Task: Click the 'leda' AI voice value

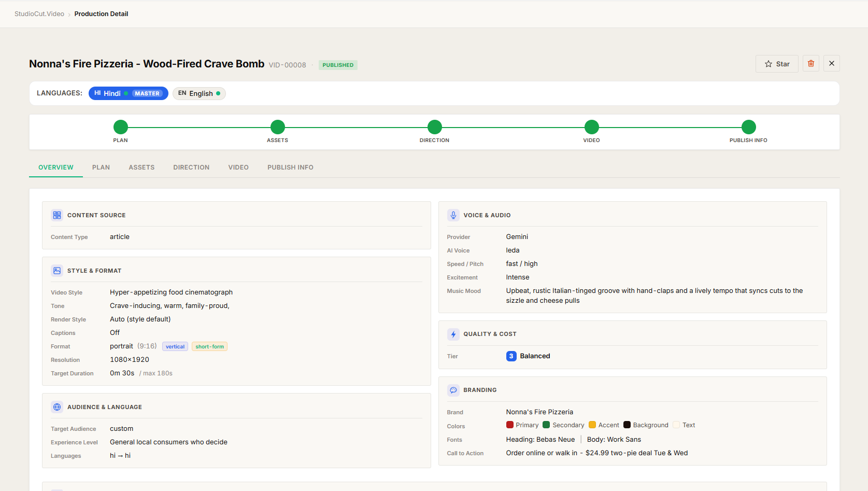Action: (513, 250)
